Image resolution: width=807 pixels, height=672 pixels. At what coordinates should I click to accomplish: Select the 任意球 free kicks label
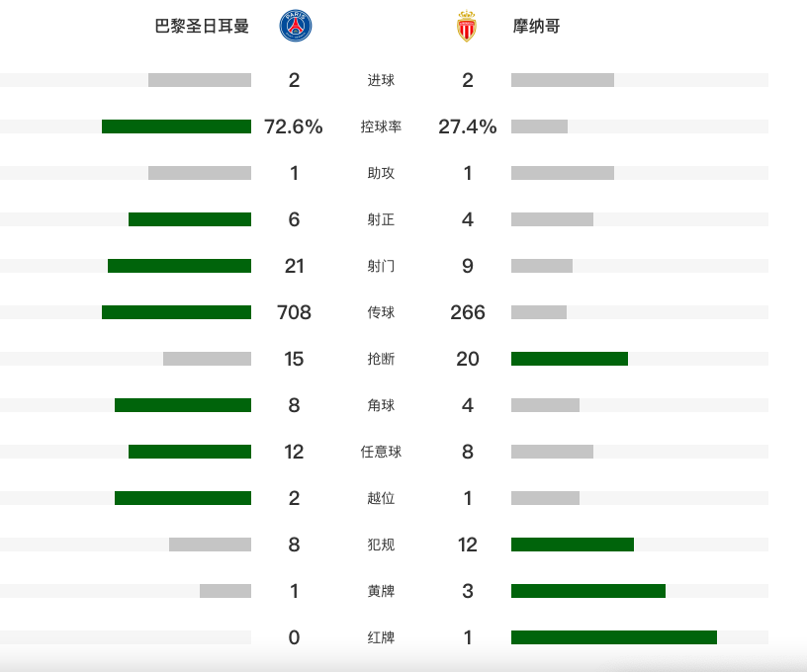coord(381,452)
